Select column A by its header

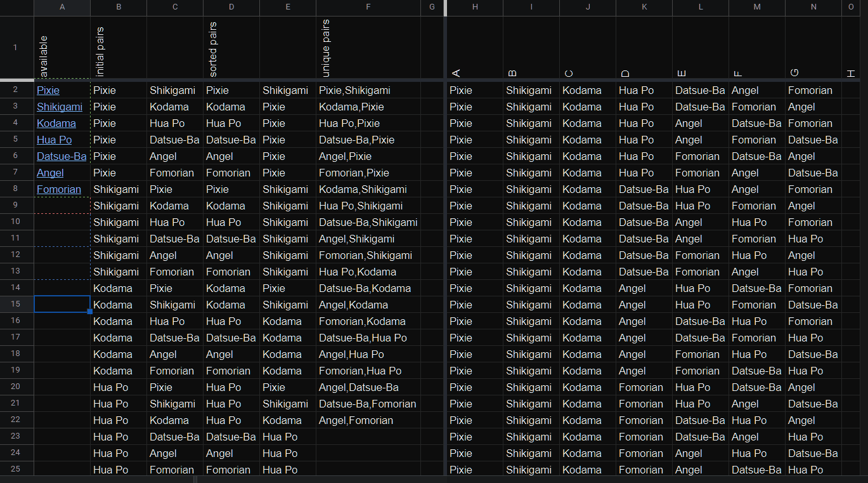(62, 7)
